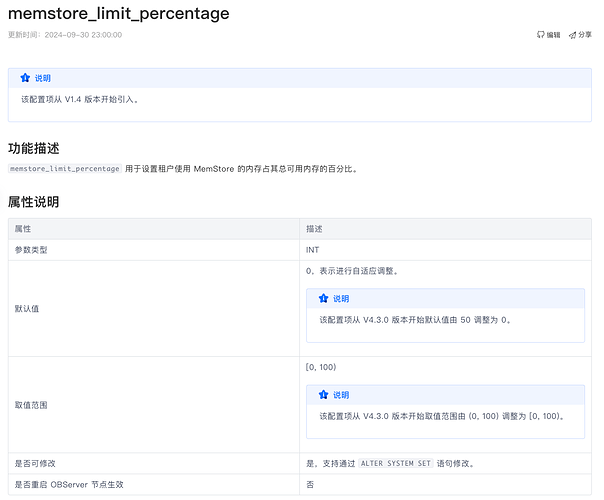
Task: Click the 默认值 cell
Action: pyautogui.click(x=154, y=309)
